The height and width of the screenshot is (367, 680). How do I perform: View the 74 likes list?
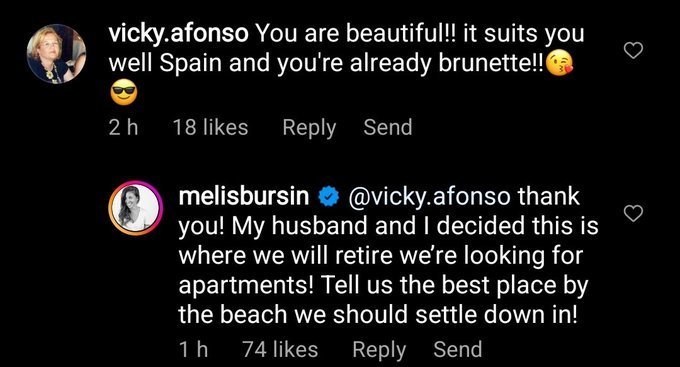(x=280, y=349)
